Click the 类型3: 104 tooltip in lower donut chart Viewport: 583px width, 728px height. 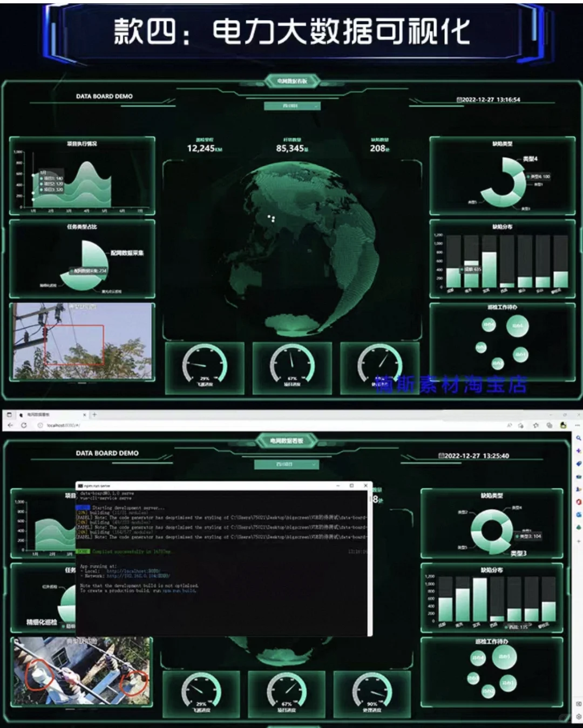(528, 536)
